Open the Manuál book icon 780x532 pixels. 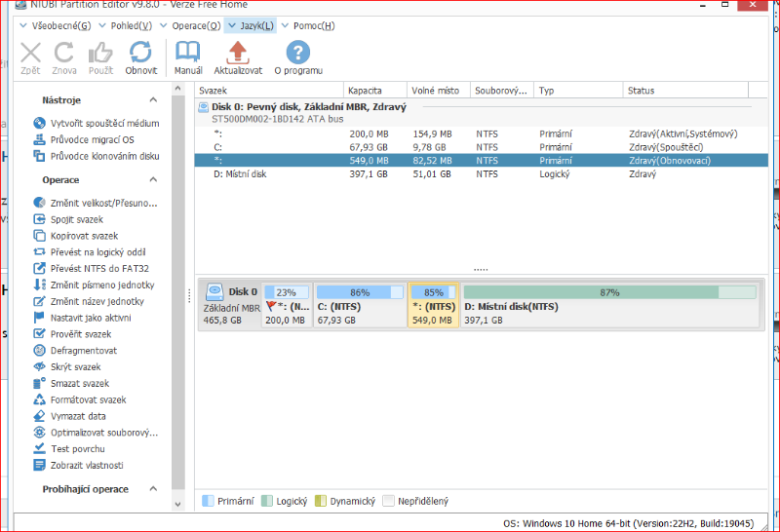(188, 53)
